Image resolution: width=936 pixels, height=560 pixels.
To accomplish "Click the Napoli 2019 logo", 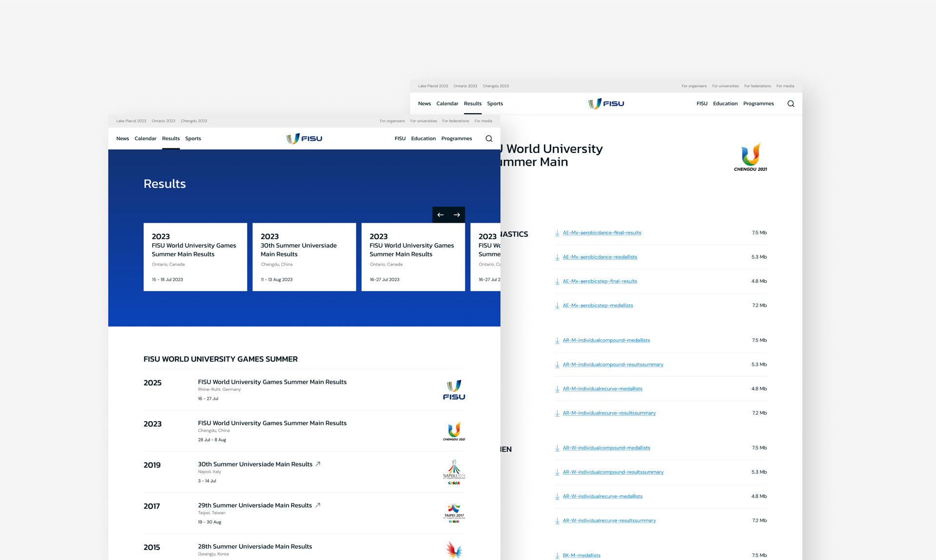I will (x=454, y=472).
